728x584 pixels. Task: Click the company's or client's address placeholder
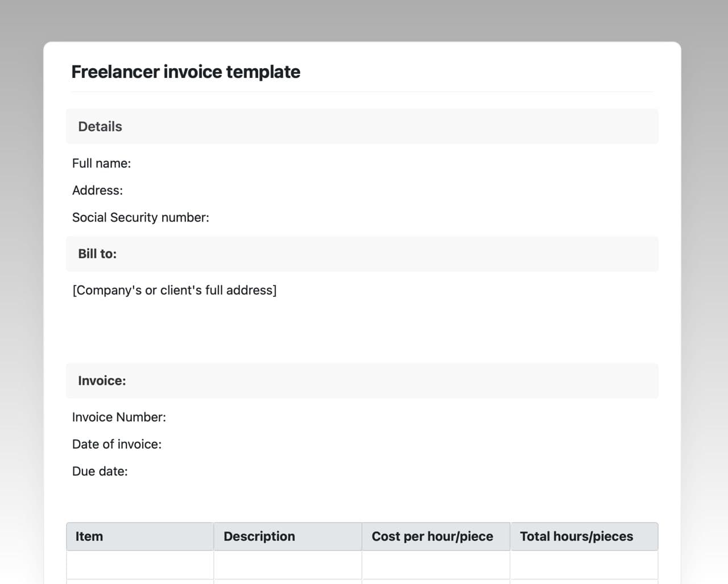pyautogui.click(x=174, y=291)
